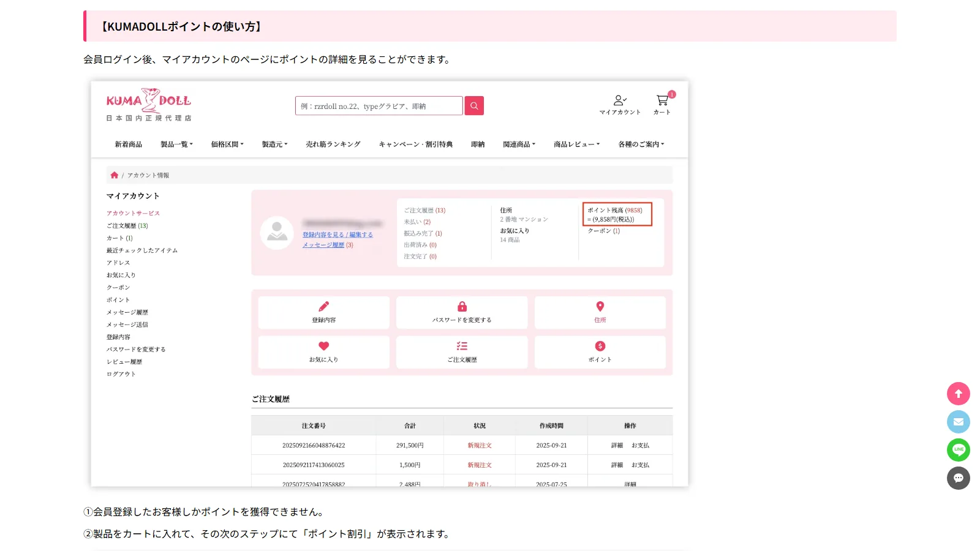
Task: Click order number 2025092166048876422
Action: coord(314,446)
